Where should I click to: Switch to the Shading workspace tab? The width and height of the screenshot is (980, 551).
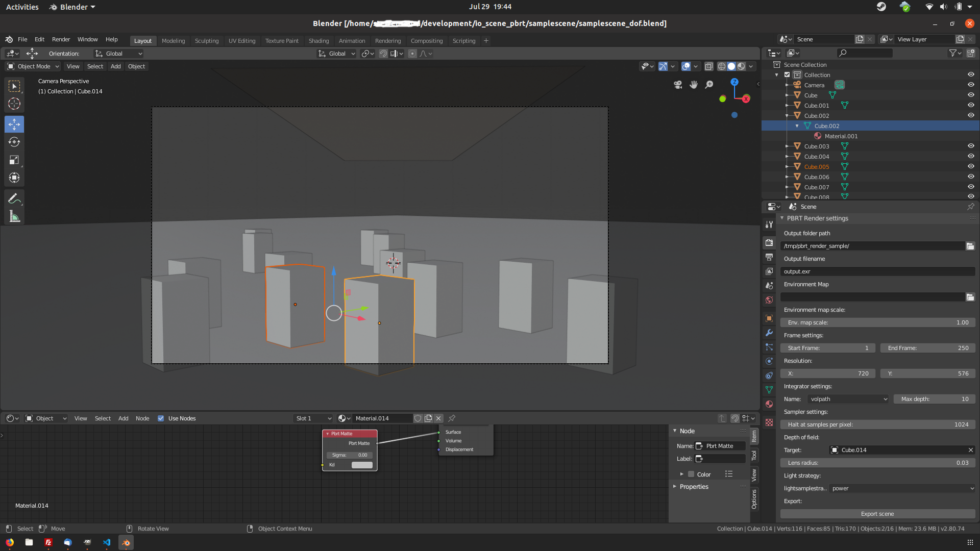318,41
